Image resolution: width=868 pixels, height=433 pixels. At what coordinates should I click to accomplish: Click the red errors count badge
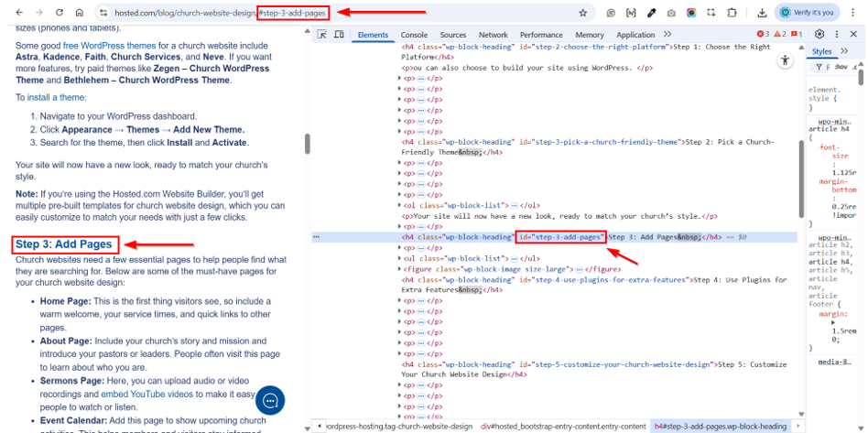(763, 34)
